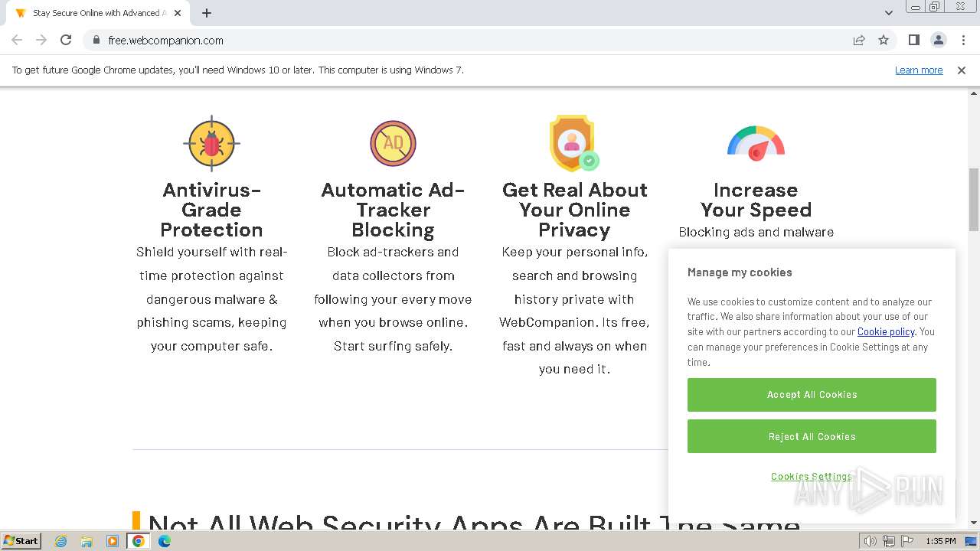This screenshot has height=551, width=980.
Task: Open Chrome's three-dot menu
Action: 963,40
